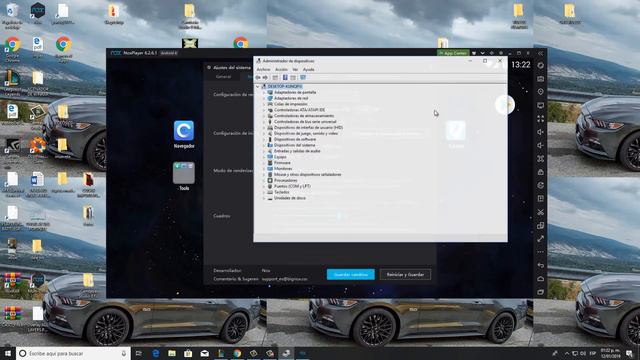Select Controladoras de almacenamiento row

pyautogui.click(x=304, y=116)
